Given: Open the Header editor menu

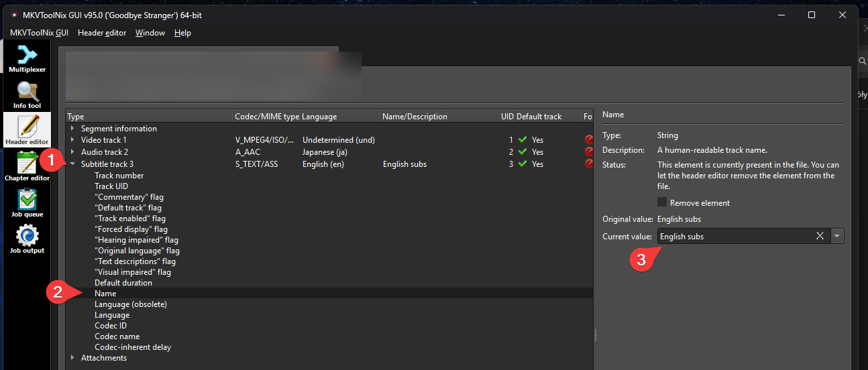Looking at the screenshot, I should pos(102,33).
